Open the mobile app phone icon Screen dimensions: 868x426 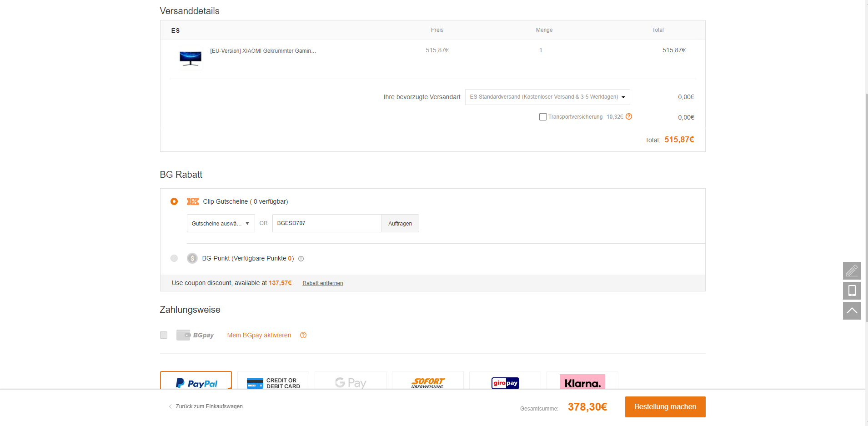[852, 291]
